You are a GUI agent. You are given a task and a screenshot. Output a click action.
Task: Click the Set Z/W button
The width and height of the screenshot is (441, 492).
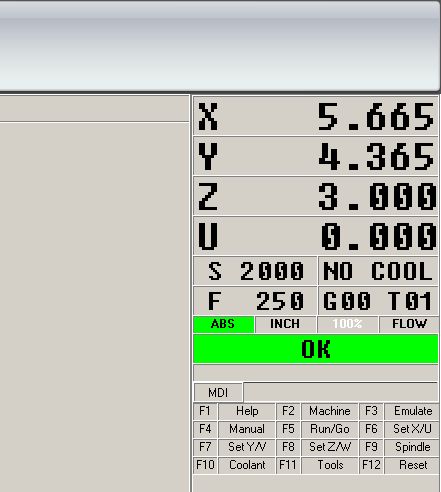tap(330, 447)
